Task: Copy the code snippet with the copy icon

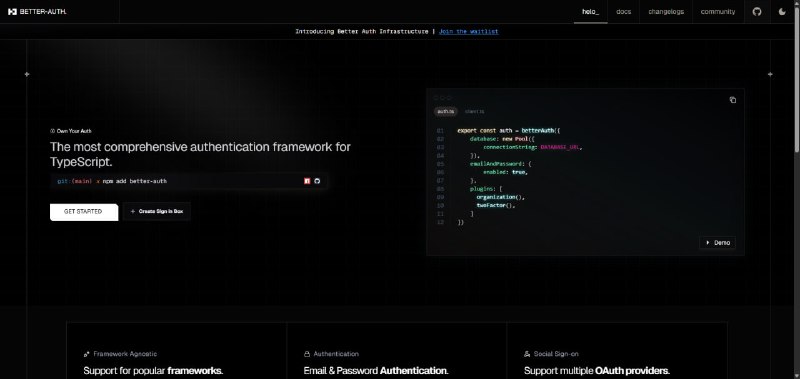Action: 733,100
